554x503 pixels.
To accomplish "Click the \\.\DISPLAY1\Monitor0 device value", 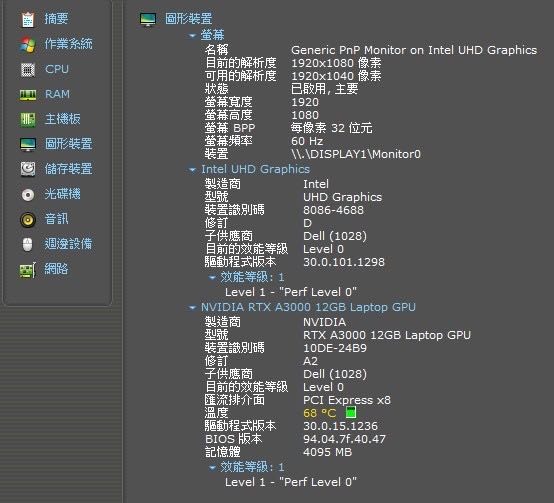I will coord(356,154).
